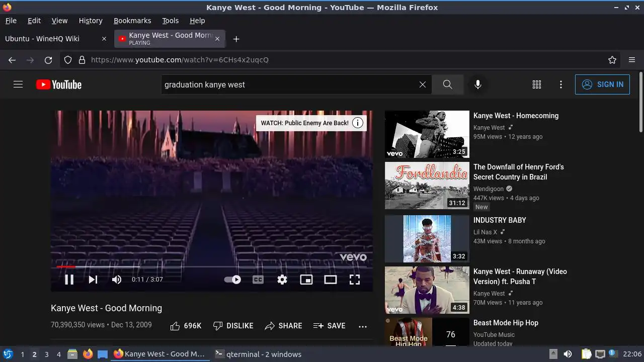This screenshot has height=362, width=644.
Task: Click the magnifier search button
Action: pos(447,84)
